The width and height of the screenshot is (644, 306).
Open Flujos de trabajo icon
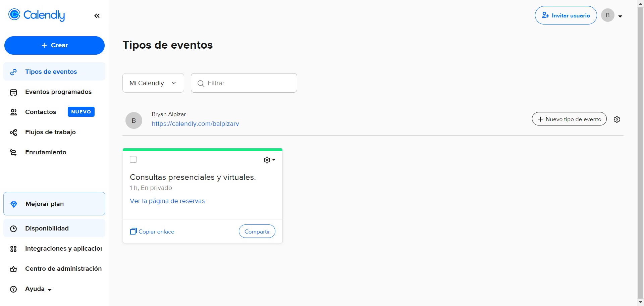tap(13, 132)
